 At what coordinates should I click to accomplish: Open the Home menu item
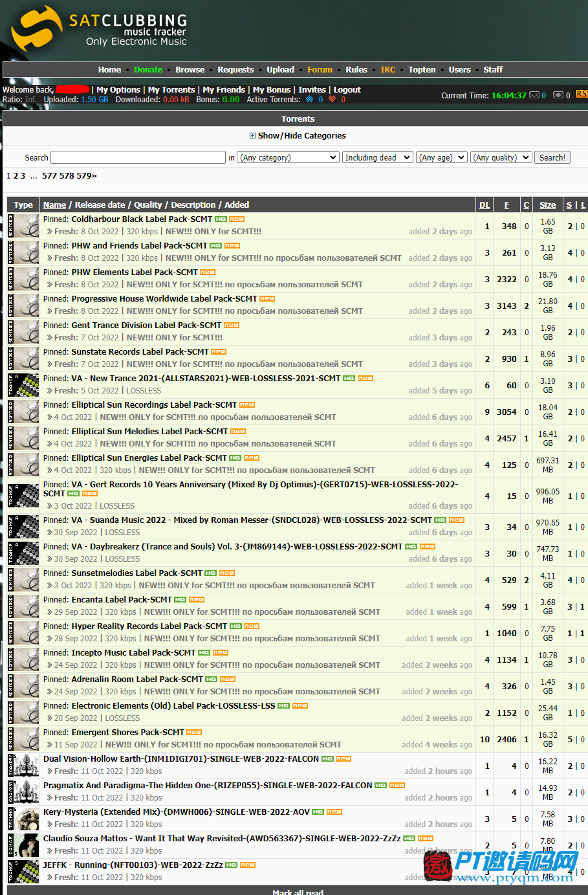click(x=109, y=70)
